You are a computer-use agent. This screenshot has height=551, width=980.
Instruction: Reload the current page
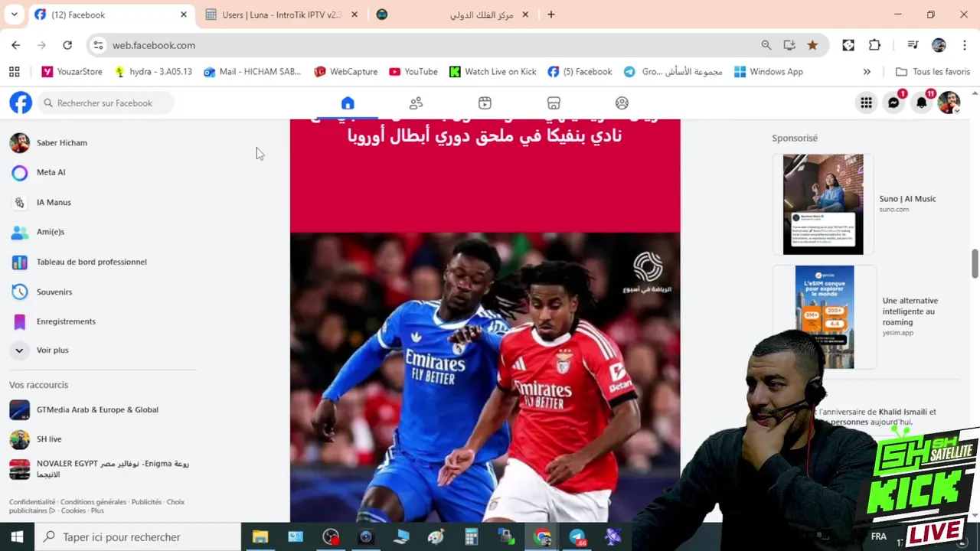tap(67, 45)
